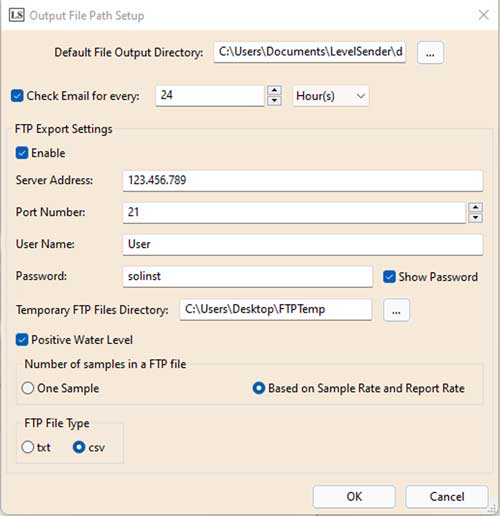Browse for Temporary FTP Files Directory

[396, 310]
